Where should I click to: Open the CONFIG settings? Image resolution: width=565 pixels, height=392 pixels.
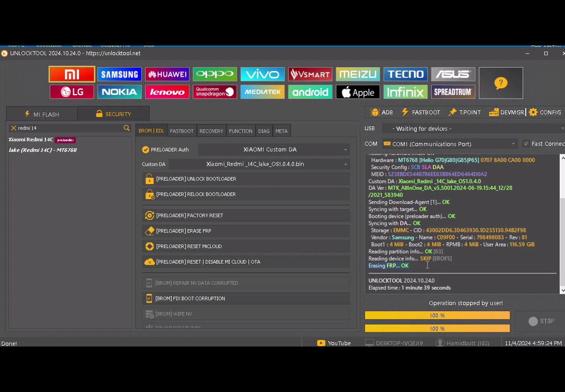[x=545, y=113]
